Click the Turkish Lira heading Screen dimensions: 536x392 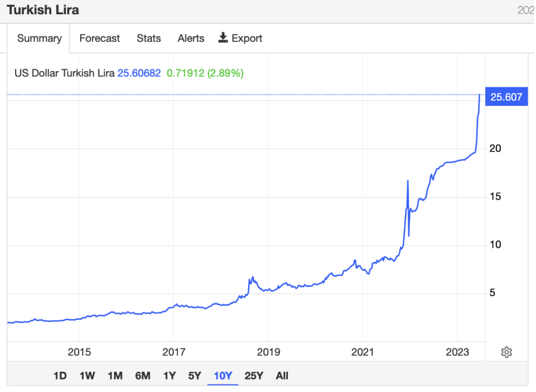43,10
